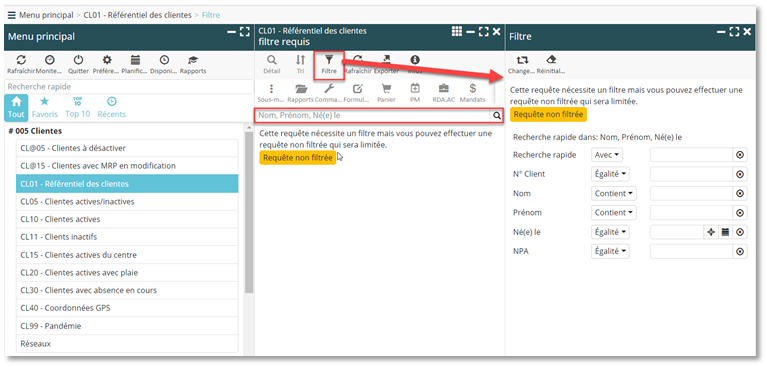Click Menu principal in the breadcrumb
Screen dimensions: 767x367
46,15
